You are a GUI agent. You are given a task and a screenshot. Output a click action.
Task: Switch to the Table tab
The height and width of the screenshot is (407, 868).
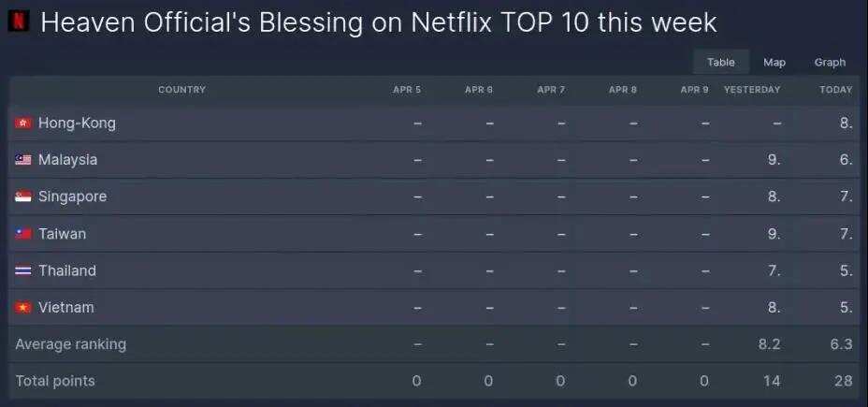720,63
